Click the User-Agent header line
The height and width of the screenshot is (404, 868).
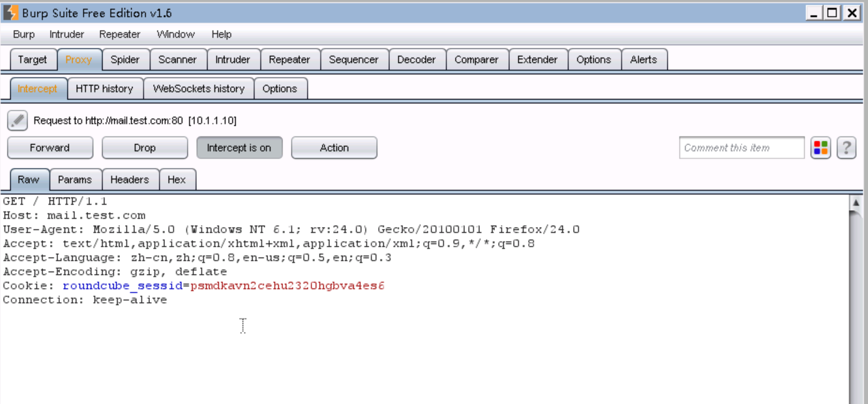[x=291, y=230]
